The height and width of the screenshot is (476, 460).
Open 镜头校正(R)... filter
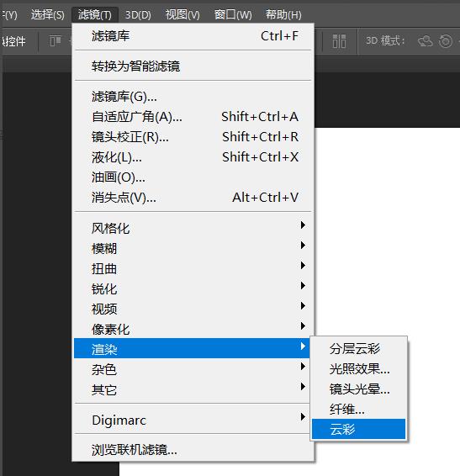[x=193, y=137]
